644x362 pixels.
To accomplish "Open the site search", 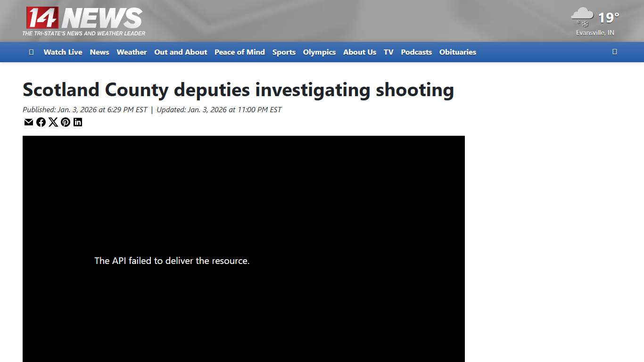I will 615,52.
